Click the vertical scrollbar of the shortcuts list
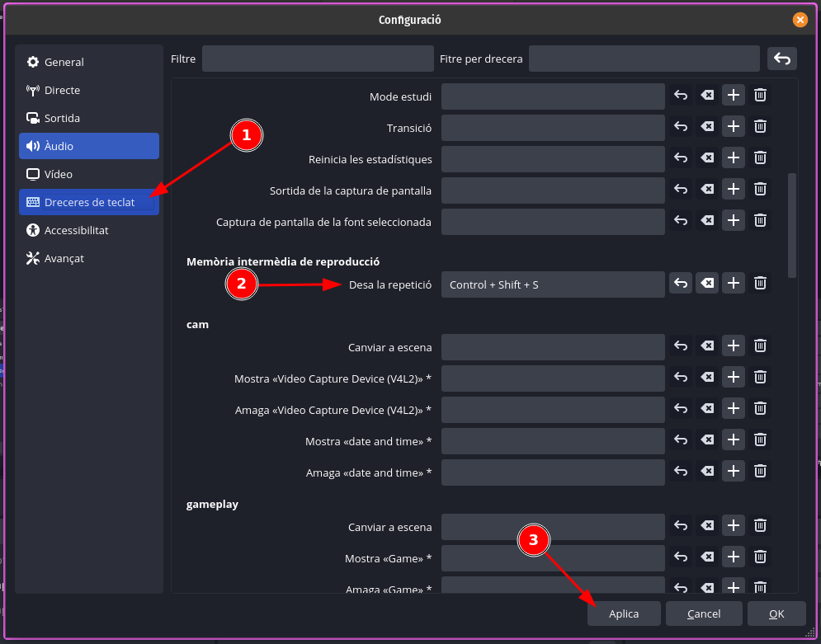Viewport: 821px width, 644px height. coord(792,224)
